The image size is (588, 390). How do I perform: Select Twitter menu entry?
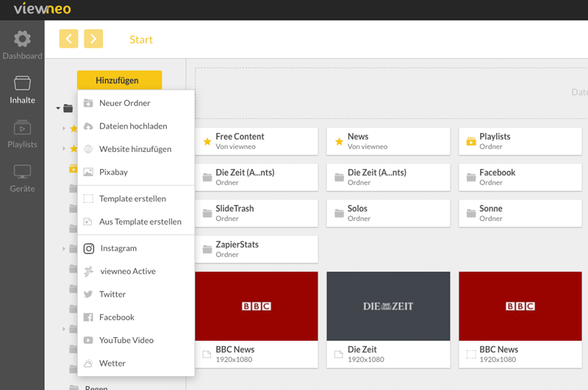pyautogui.click(x=136, y=294)
